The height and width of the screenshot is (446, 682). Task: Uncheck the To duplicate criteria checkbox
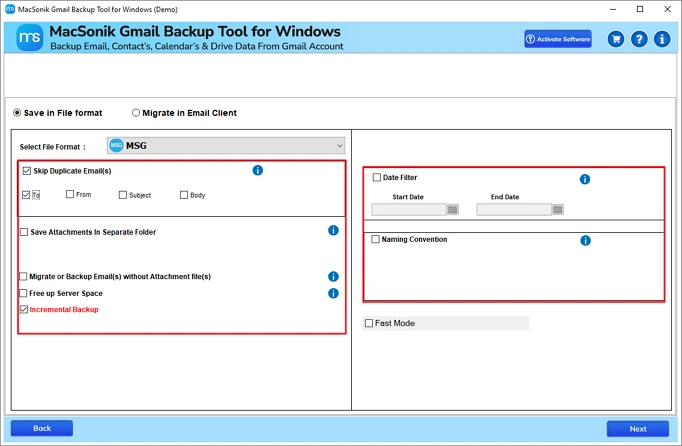(x=26, y=195)
